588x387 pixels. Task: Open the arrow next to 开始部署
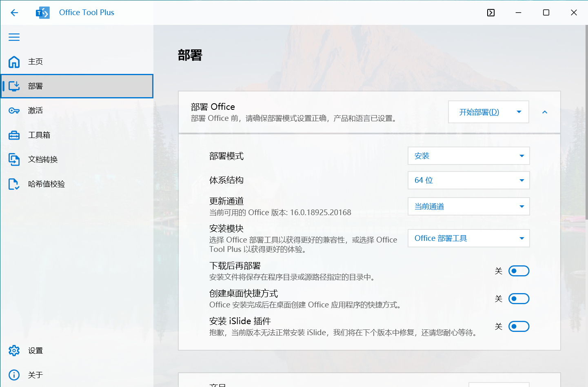(519, 112)
